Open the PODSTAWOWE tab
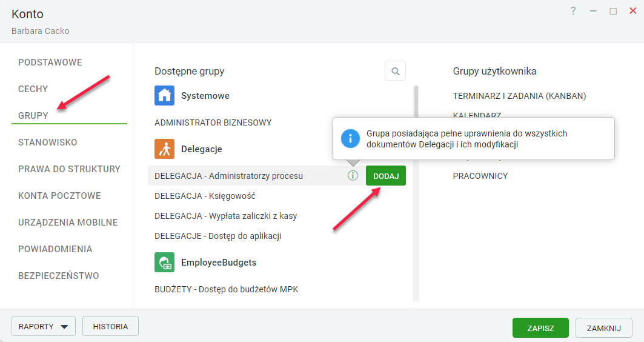The height and width of the screenshot is (342, 644). coord(50,62)
